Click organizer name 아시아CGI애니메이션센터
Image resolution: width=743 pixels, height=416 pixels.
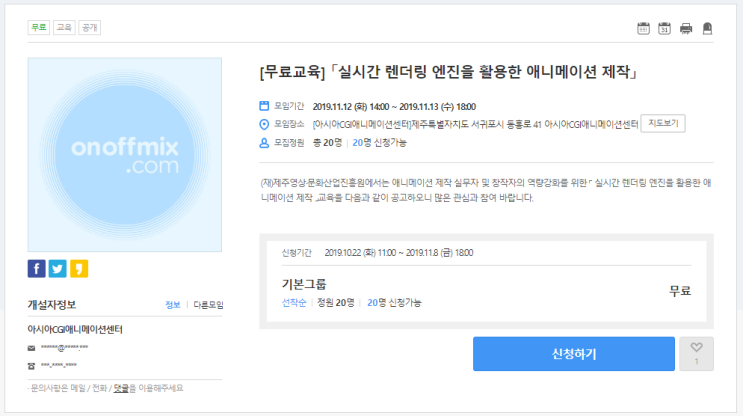pos(75,329)
